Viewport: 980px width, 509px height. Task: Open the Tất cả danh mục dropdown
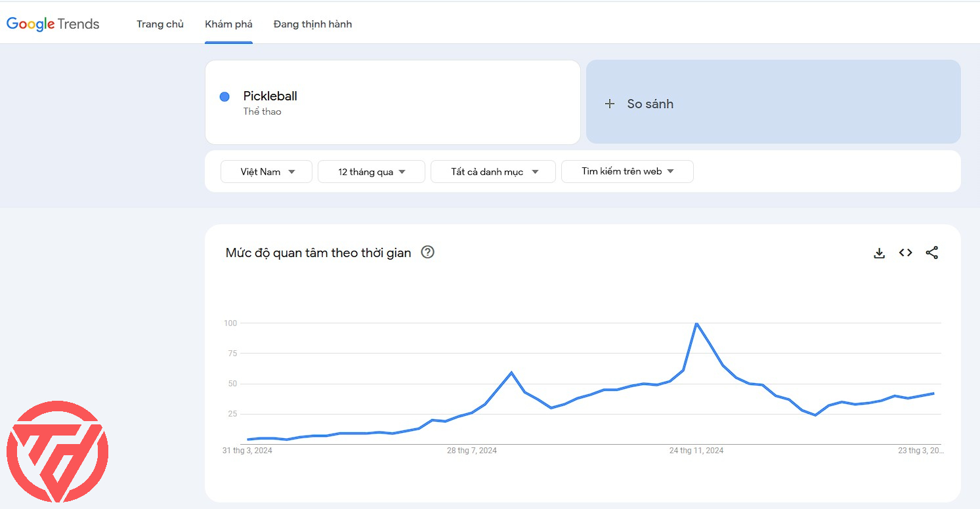(x=493, y=172)
